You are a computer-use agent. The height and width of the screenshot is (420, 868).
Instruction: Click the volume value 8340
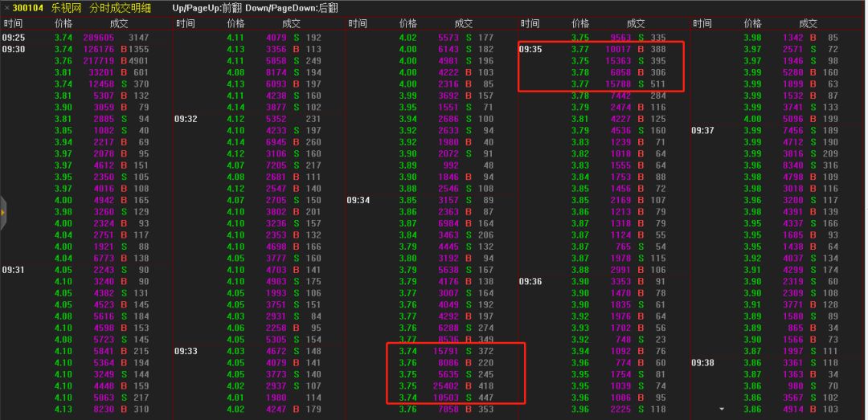click(793, 165)
